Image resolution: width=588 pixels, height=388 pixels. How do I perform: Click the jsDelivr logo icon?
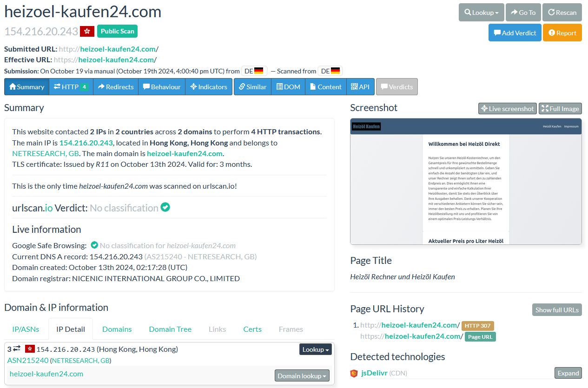354,373
